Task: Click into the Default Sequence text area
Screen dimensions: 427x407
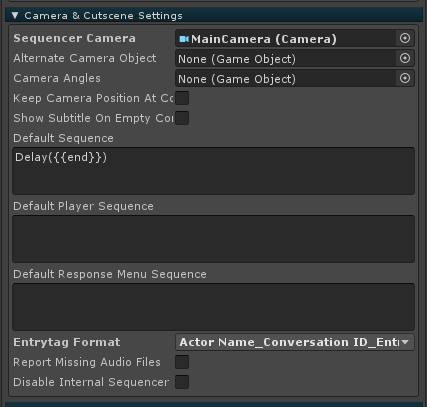Action: click(213, 171)
